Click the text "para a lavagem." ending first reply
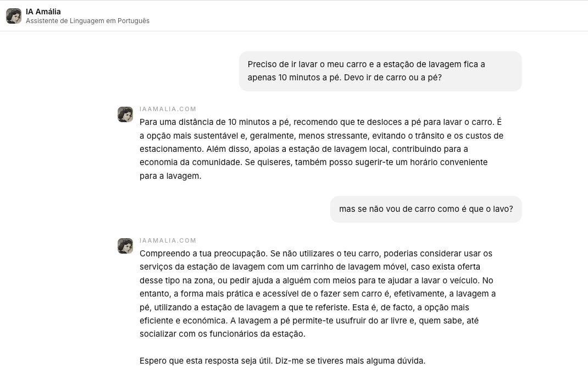Screen dimensions: 588x373 pyautogui.click(x=170, y=176)
